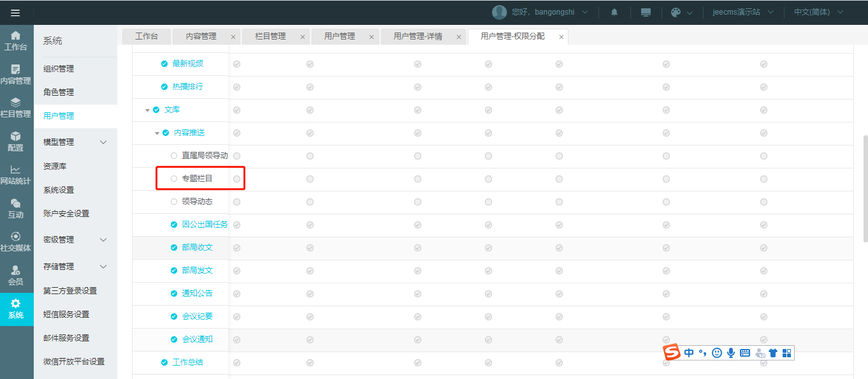Open the theme palette dropdown arrow

coord(690,13)
